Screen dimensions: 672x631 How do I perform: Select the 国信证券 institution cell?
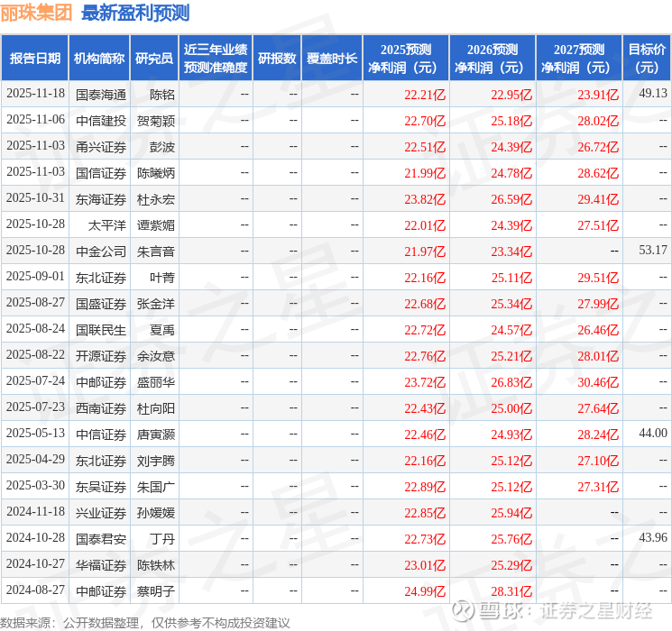pyautogui.click(x=101, y=173)
